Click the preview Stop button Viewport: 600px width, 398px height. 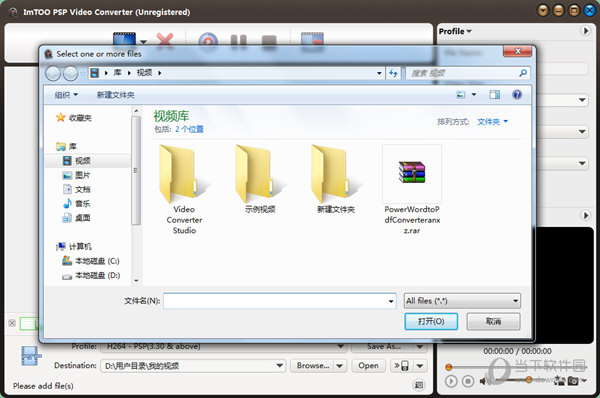pyautogui.click(x=468, y=381)
